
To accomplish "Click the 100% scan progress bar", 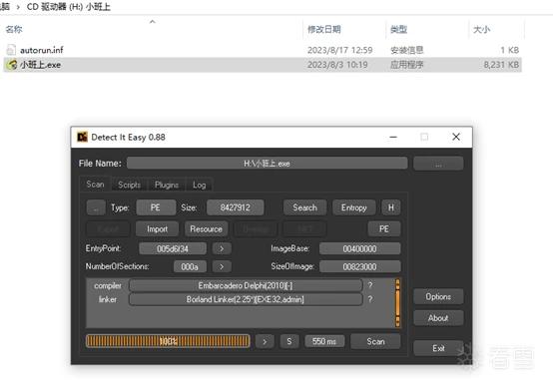I will [168, 341].
